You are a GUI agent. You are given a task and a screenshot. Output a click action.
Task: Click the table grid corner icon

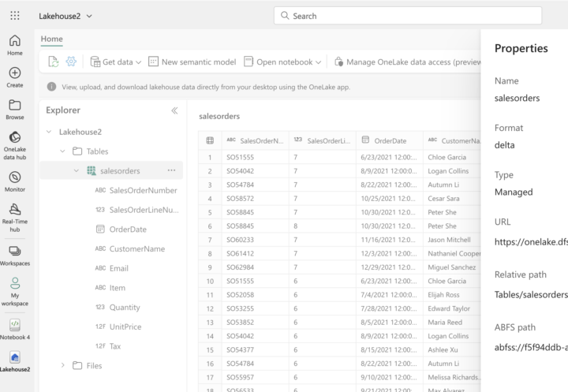[x=210, y=140]
